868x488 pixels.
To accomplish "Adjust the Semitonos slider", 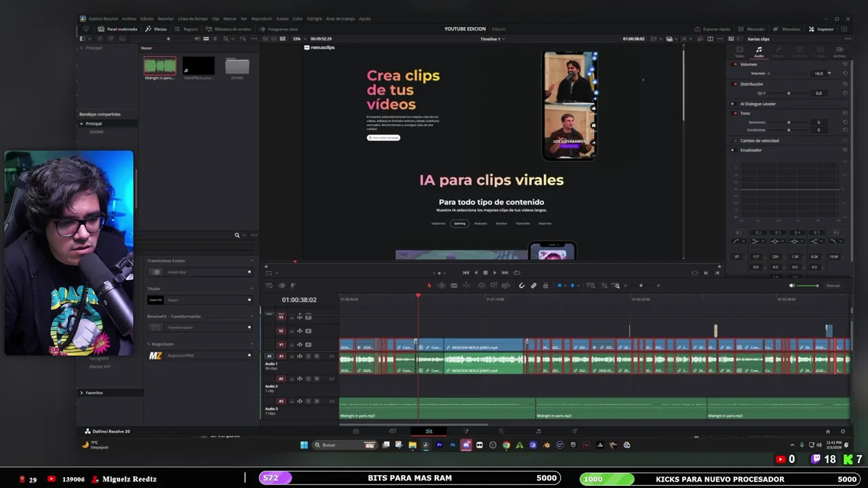I will tap(788, 122).
